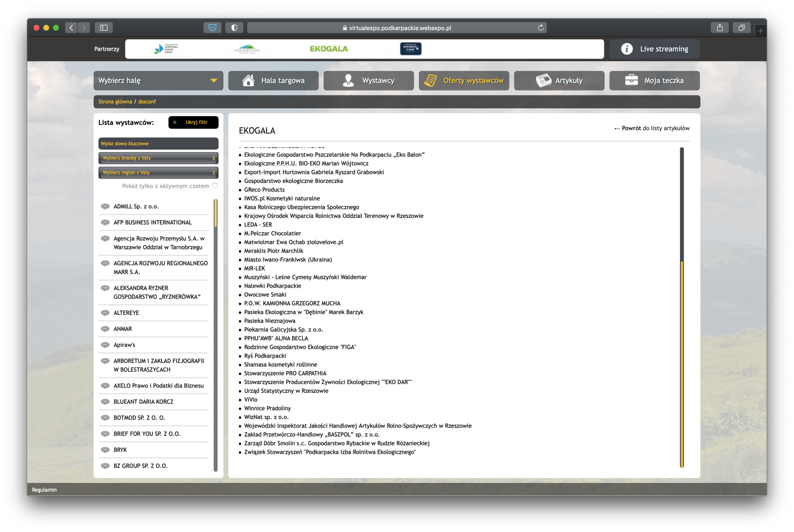
Task: Click chat icon beside ALTEREYE
Action: pos(105,313)
